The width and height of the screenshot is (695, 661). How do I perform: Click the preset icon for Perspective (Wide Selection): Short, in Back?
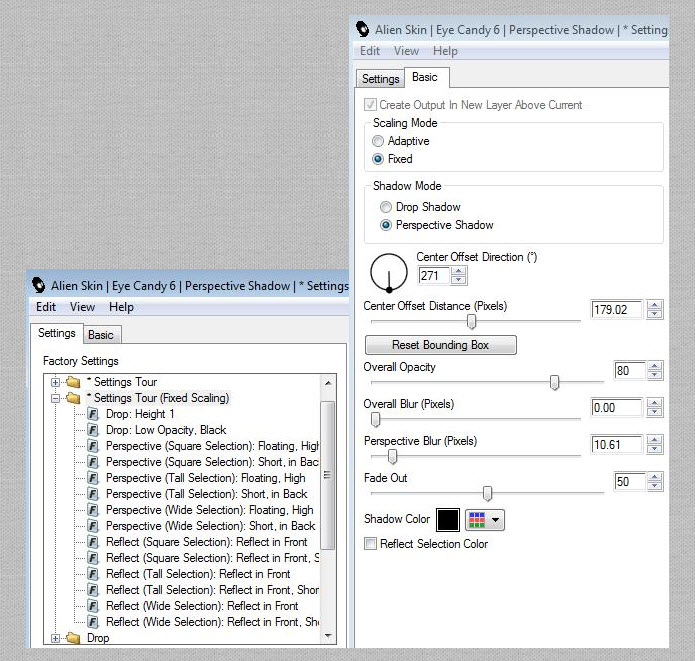[93, 526]
